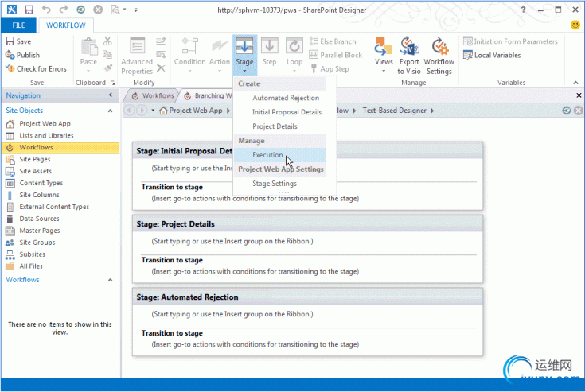Screen dimensions: 585x392
Task: Click the Stop icon in quick access toolbar
Action: (98, 10)
